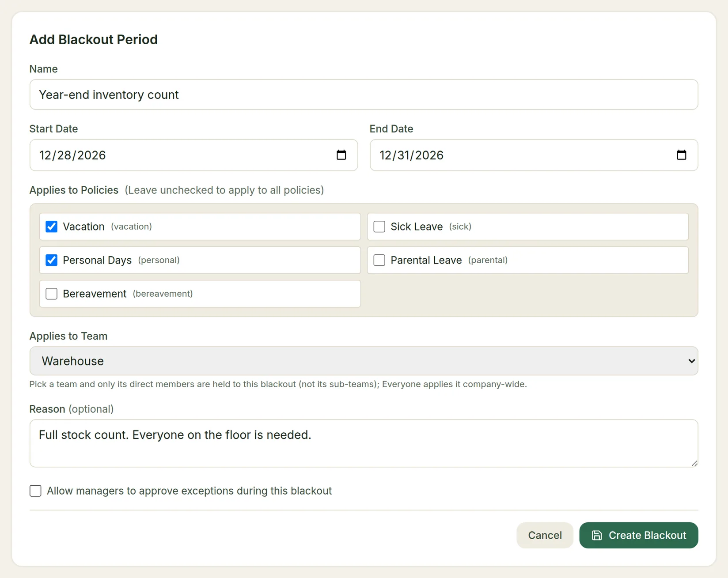The height and width of the screenshot is (578, 728).
Task: Open the End Date calendar picker icon
Action: [x=681, y=155]
